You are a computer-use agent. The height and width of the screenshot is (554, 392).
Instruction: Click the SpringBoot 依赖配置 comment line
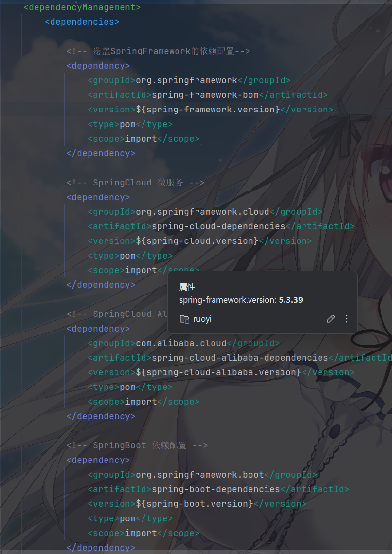[x=137, y=445]
